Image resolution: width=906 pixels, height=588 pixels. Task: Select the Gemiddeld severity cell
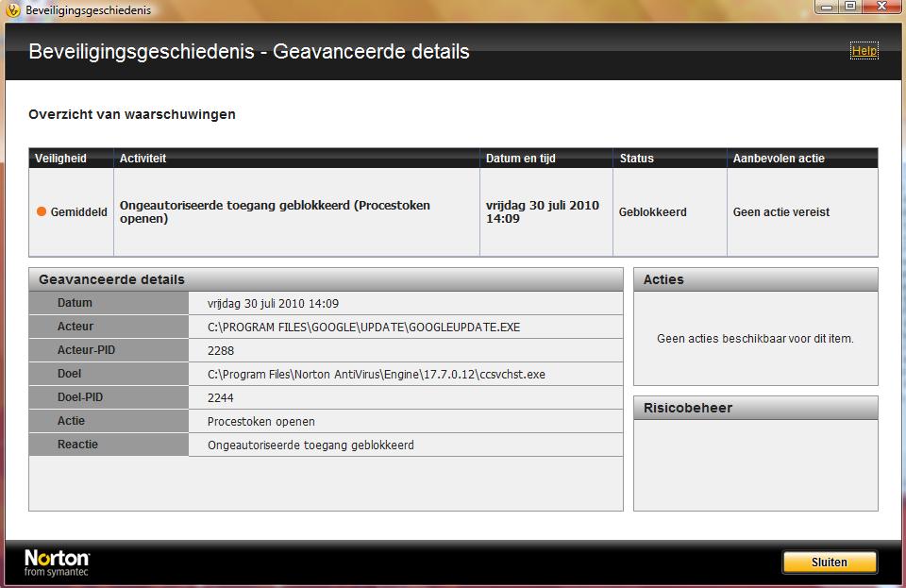71,212
